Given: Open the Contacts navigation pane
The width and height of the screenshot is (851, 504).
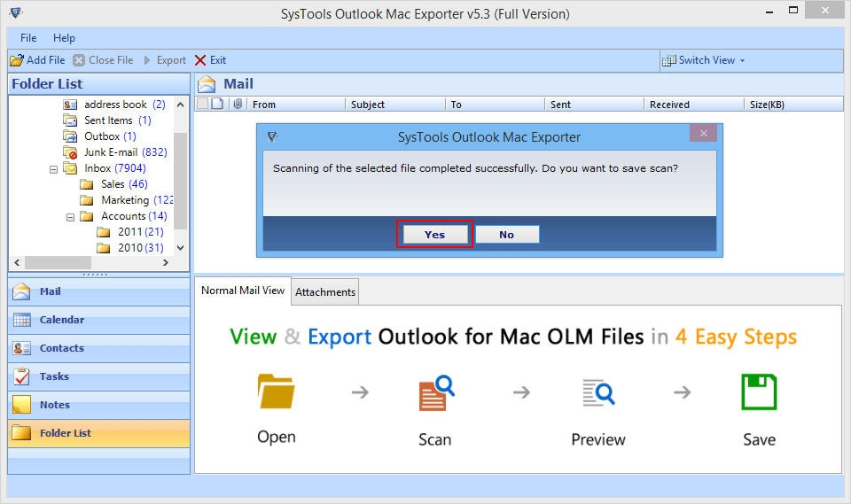Looking at the screenshot, I should tap(98, 348).
